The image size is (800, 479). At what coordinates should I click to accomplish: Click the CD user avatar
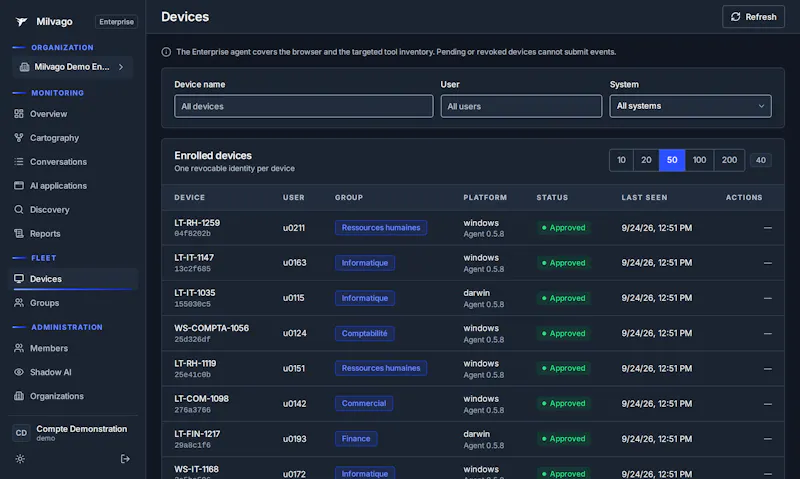[x=21, y=433]
